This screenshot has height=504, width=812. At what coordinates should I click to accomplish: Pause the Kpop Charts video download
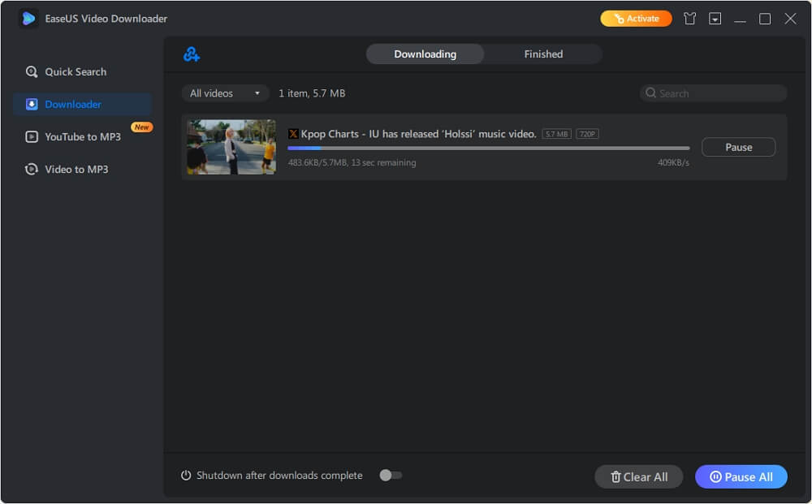738,147
